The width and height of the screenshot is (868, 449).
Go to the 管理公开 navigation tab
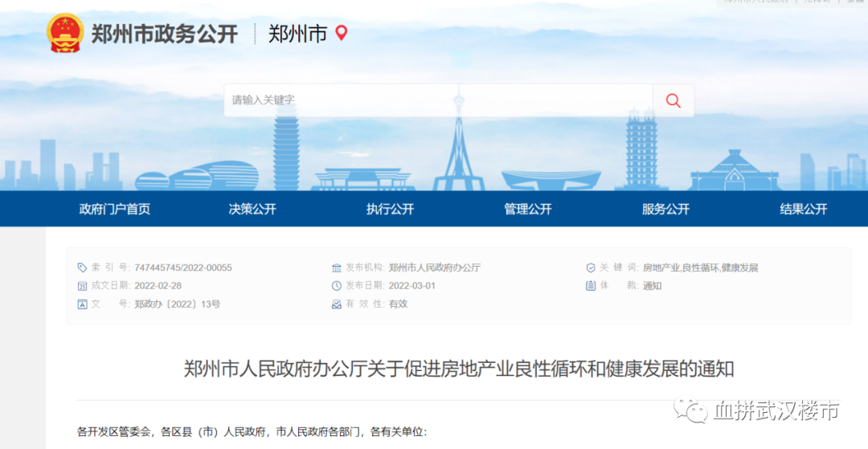tap(528, 209)
